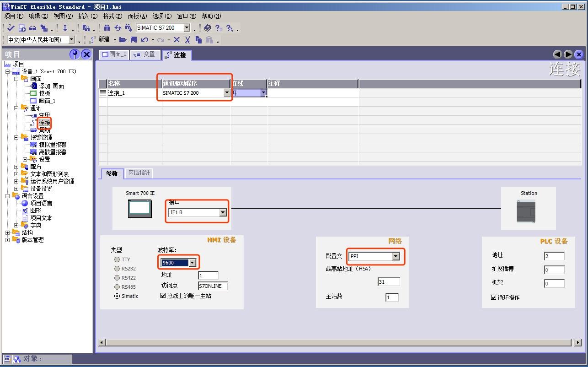Select the RS485 type radio button
The width and height of the screenshot is (588, 367).
(118, 287)
